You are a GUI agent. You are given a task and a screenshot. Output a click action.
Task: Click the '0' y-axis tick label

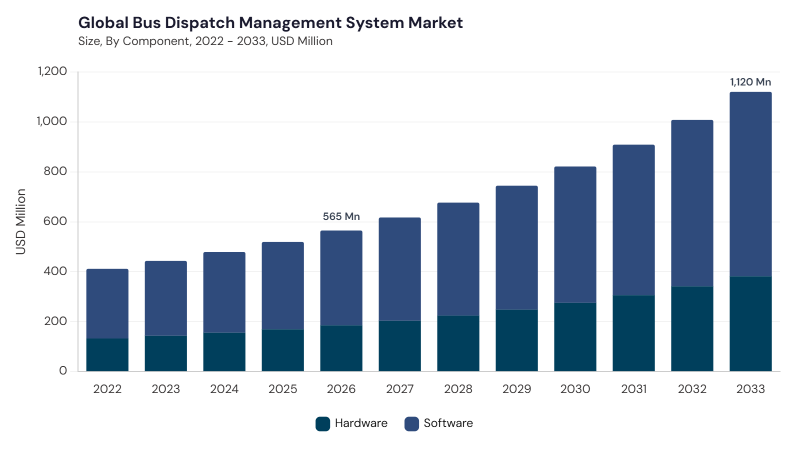pyautogui.click(x=63, y=371)
